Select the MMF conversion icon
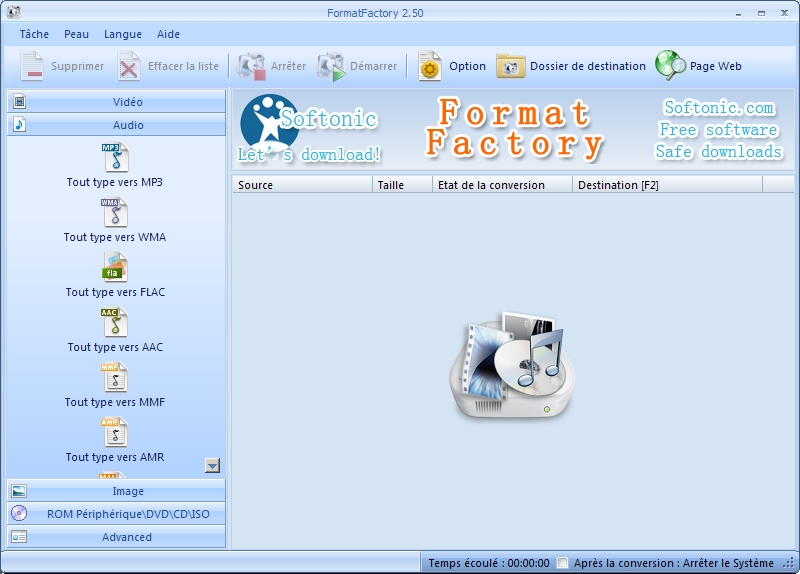800x574 pixels. 114,377
